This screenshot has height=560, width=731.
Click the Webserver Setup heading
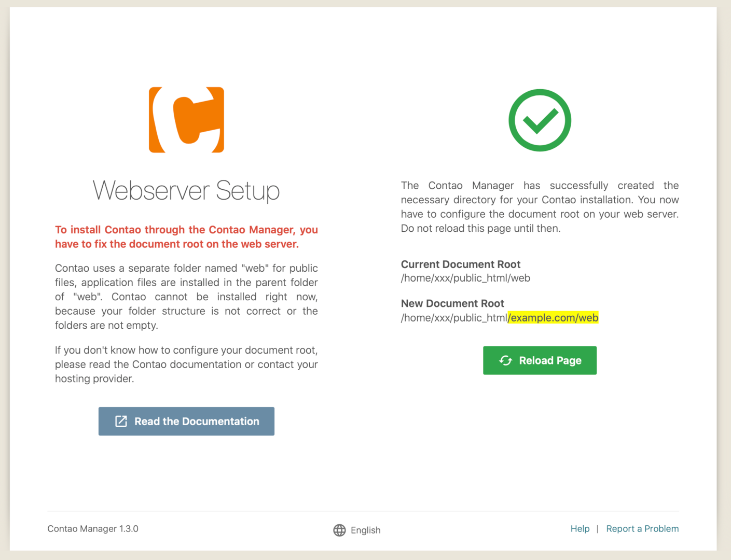(186, 190)
